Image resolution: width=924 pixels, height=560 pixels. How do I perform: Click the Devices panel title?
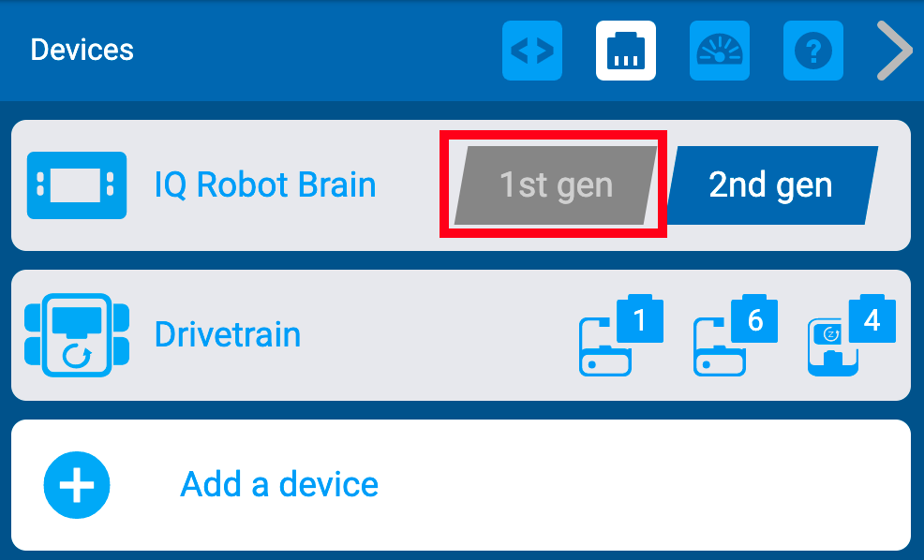pyautogui.click(x=82, y=51)
